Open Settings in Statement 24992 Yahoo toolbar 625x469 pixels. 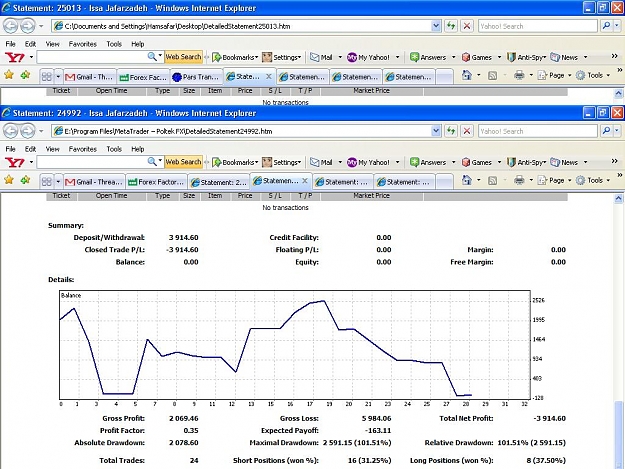coord(281,162)
